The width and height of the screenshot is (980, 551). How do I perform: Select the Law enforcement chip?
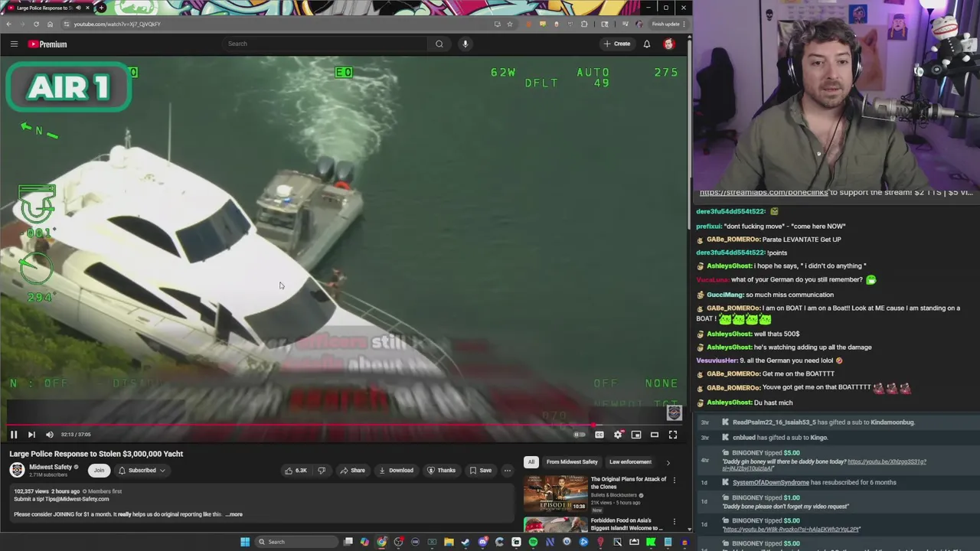630,461
